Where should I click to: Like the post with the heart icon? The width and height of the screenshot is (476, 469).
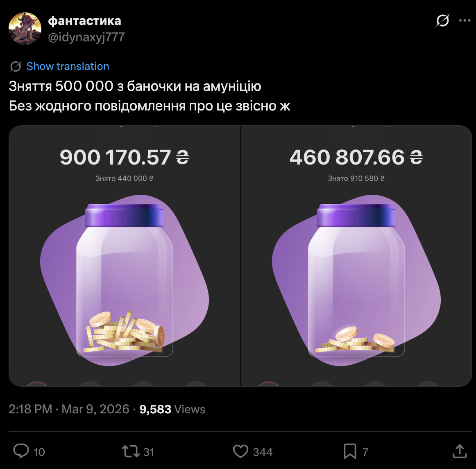(240, 451)
